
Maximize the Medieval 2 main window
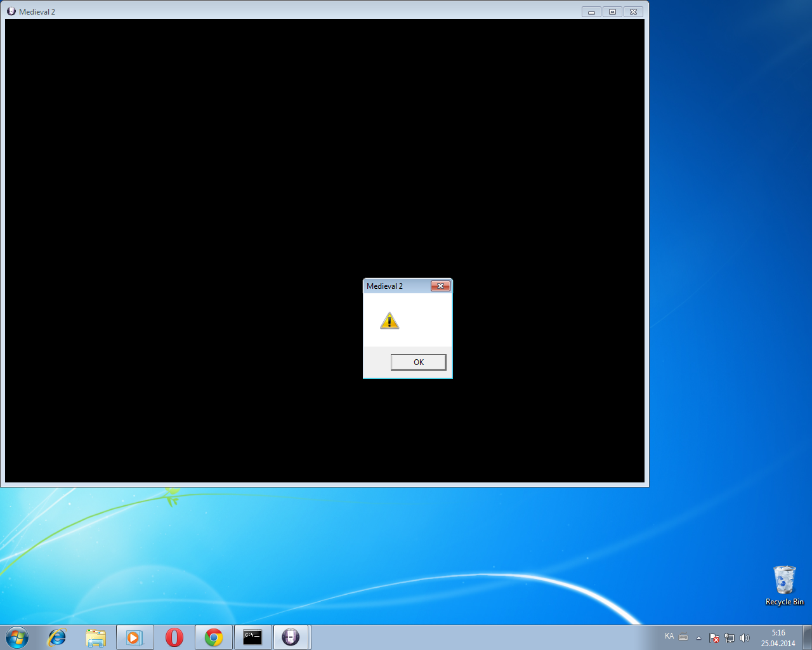coord(612,11)
